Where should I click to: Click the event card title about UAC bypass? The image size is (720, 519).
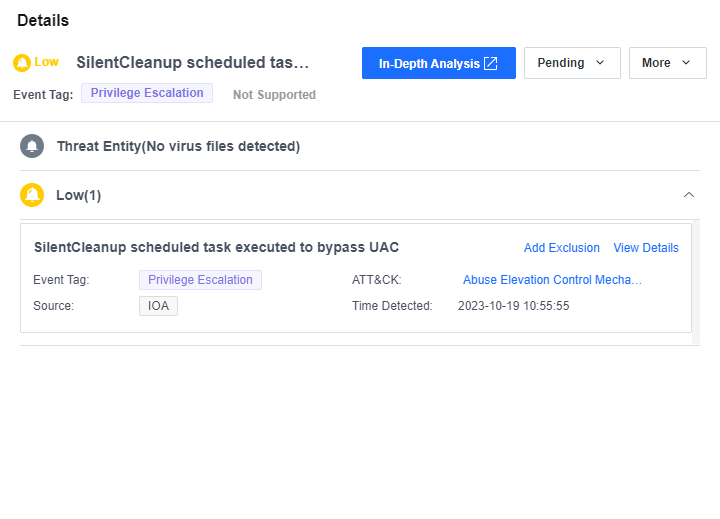[216, 247]
